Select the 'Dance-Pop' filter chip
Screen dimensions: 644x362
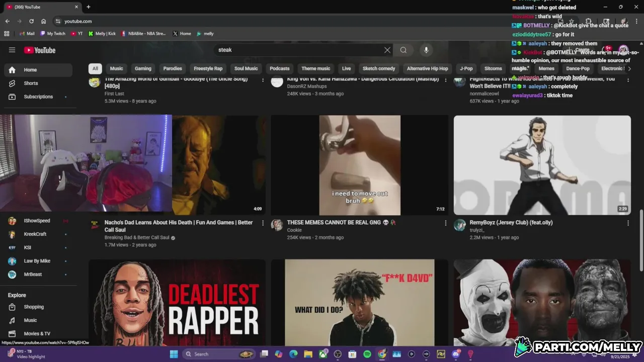tap(578, 68)
